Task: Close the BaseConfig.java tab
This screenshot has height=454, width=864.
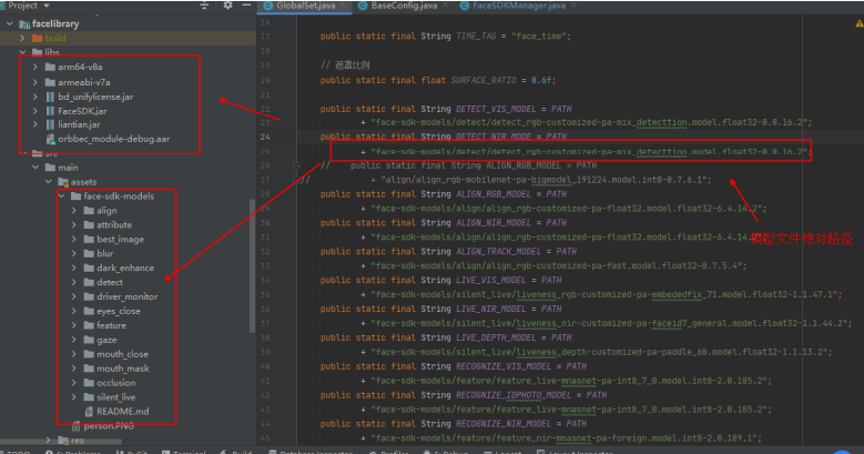Action: tap(446, 6)
